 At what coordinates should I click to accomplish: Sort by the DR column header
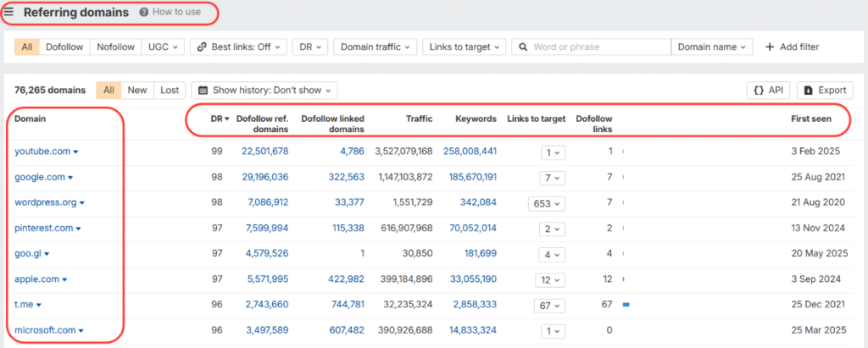click(220, 119)
